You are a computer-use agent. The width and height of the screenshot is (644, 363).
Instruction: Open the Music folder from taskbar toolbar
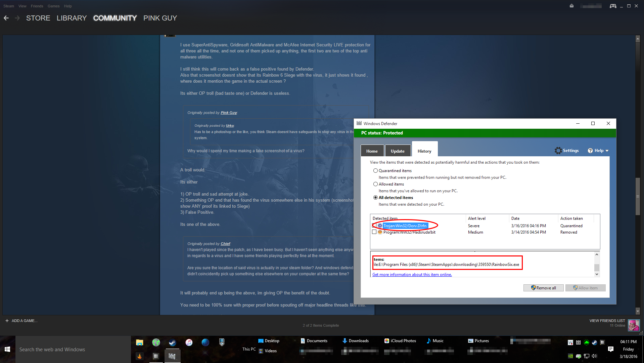pos(435,341)
